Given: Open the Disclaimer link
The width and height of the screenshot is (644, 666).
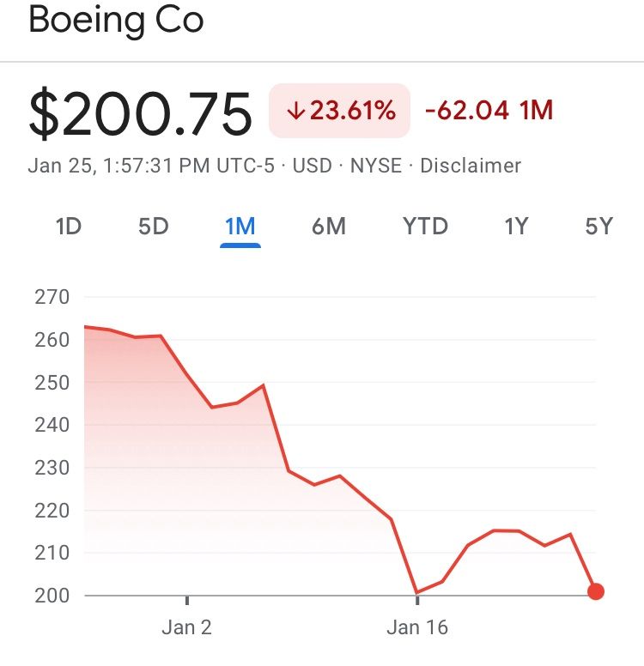Looking at the screenshot, I should pyautogui.click(x=471, y=165).
